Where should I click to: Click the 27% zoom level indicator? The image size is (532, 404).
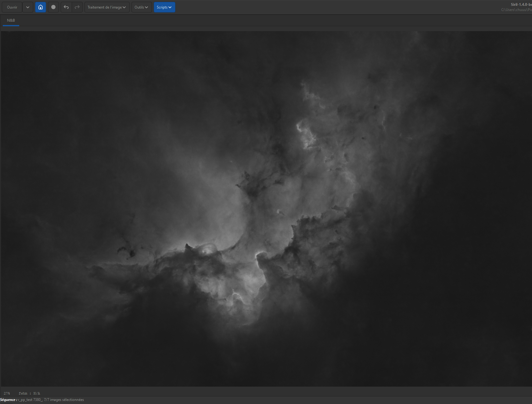(7, 393)
